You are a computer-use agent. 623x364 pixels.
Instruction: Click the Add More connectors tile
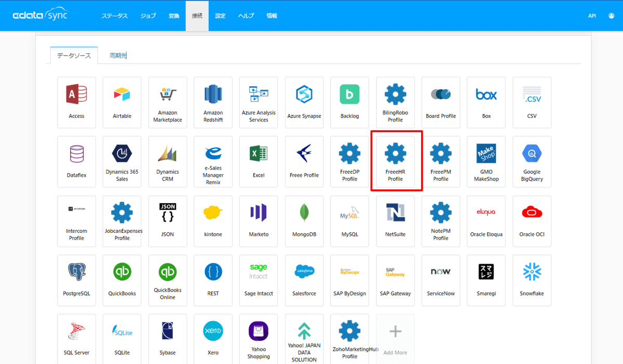point(395,339)
